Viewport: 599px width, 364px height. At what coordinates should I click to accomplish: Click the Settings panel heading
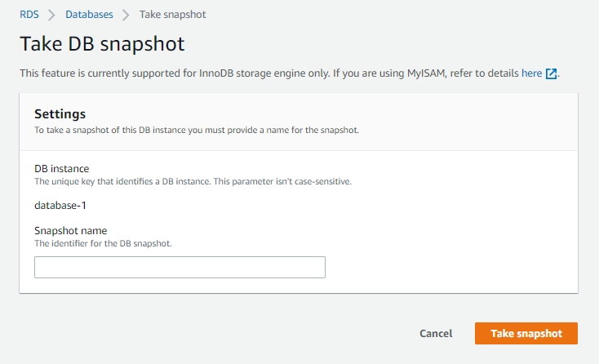(x=60, y=114)
